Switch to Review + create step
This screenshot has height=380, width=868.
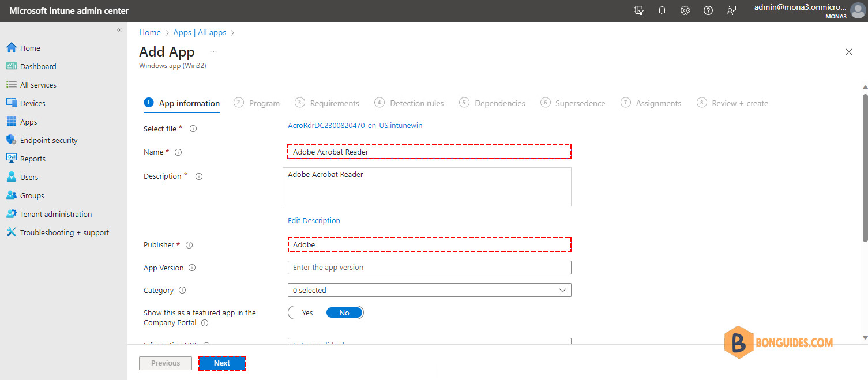[732, 103]
